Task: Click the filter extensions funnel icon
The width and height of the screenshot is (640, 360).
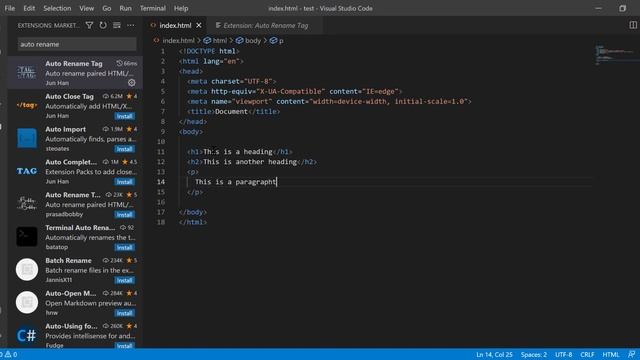Action: (89, 25)
